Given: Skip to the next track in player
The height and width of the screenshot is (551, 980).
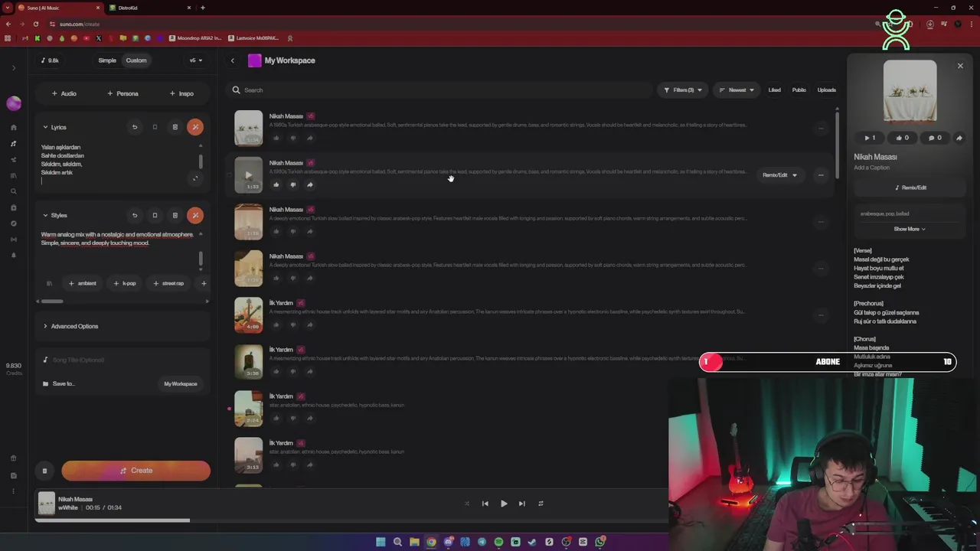Looking at the screenshot, I should pos(522,504).
